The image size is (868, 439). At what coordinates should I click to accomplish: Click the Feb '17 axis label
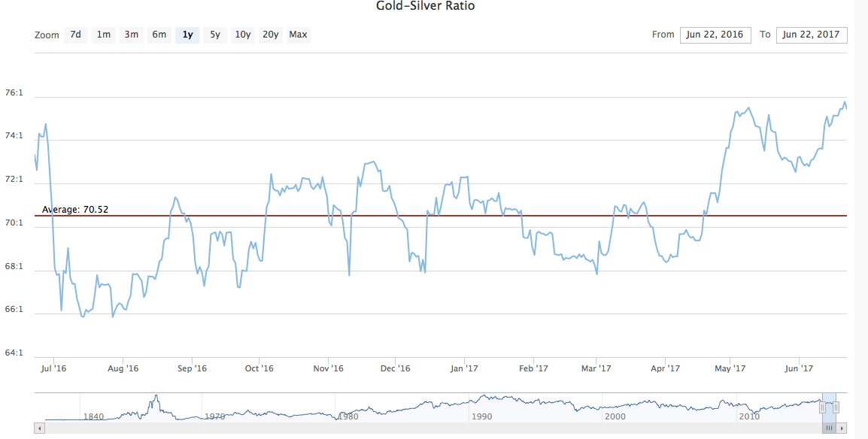533,368
